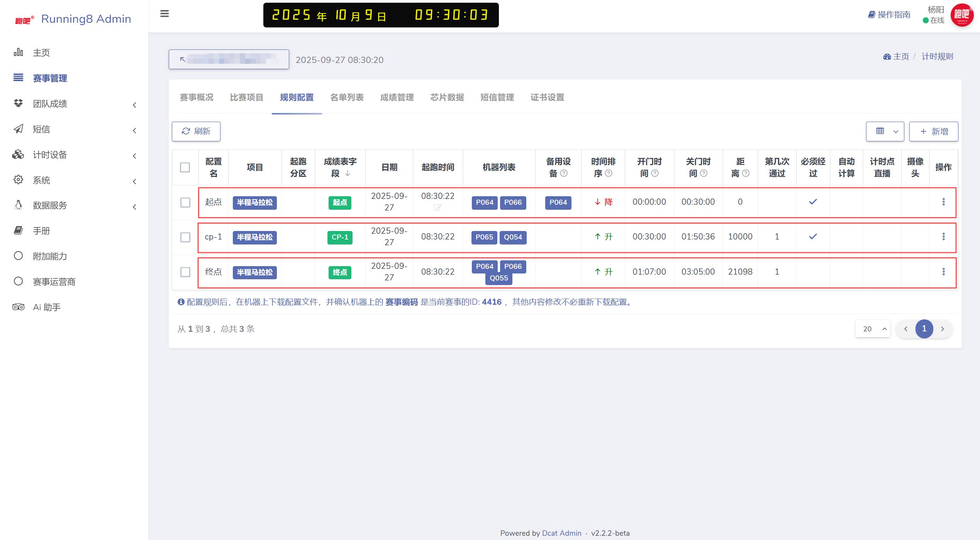Switch to the 芯片数据 tab

point(447,97)
